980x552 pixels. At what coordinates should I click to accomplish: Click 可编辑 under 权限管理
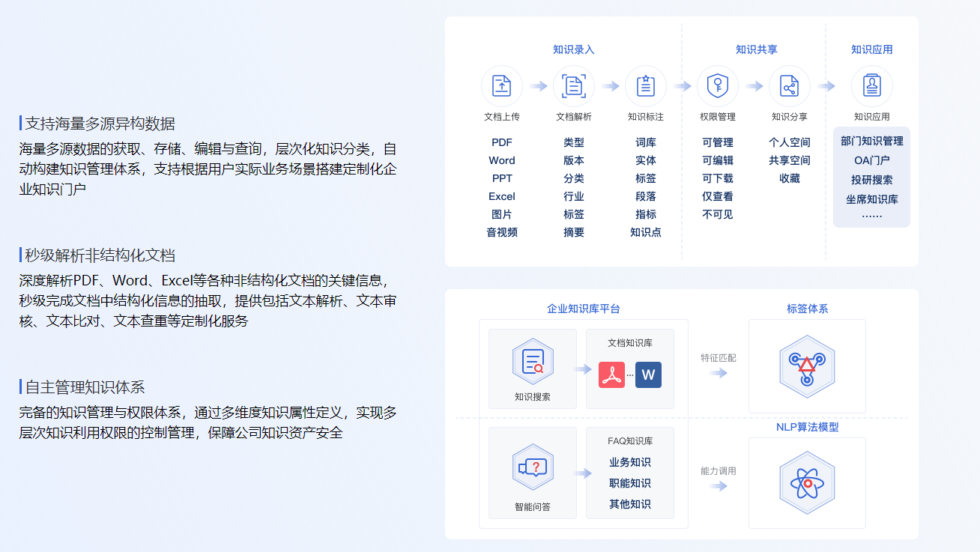[x=718, y=160]
